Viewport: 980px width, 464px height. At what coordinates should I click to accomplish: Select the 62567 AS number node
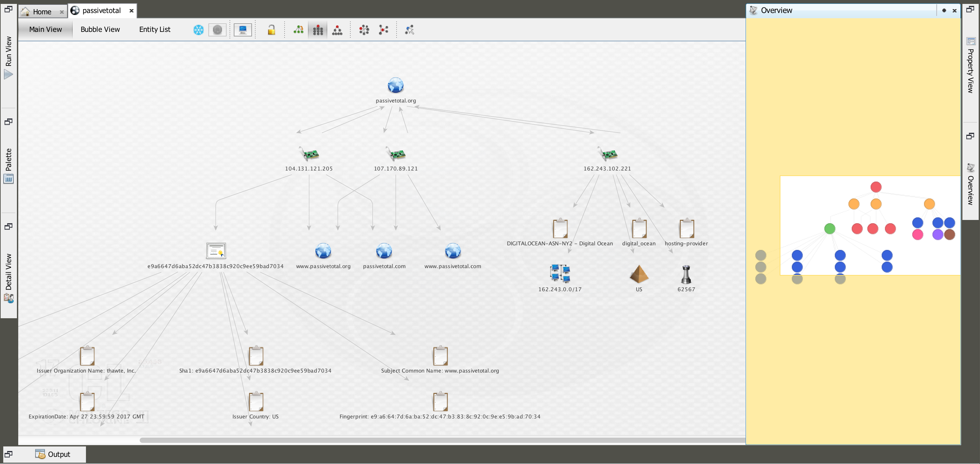[x=686, y=279]
